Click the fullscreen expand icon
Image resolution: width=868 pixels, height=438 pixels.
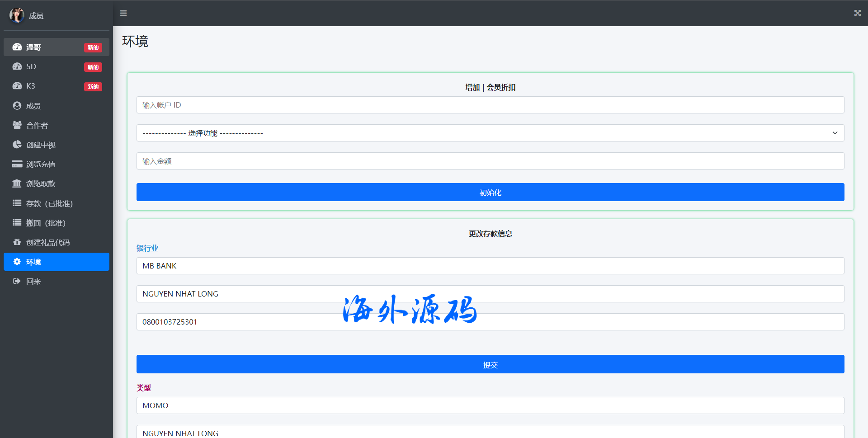click(x=857, y=13)
